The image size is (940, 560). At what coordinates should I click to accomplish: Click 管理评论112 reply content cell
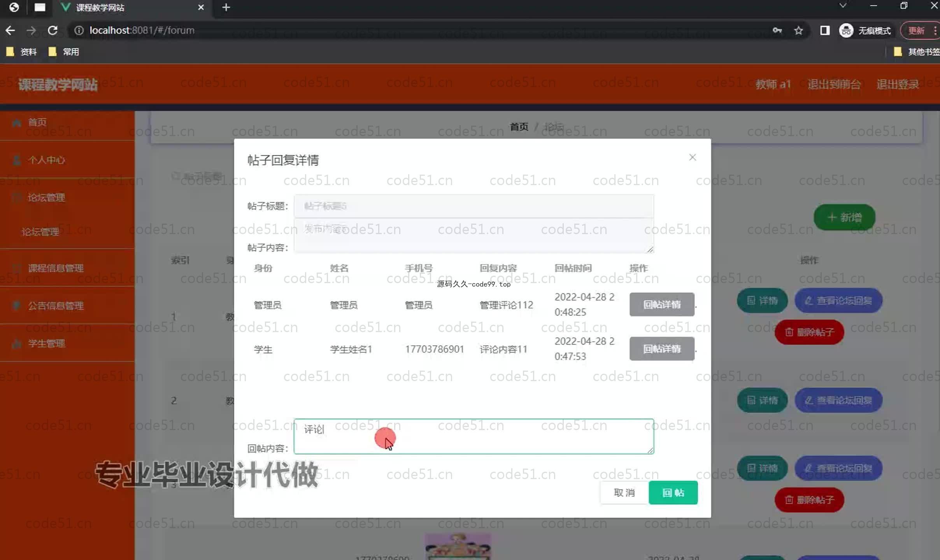click(x=506, y=305)
